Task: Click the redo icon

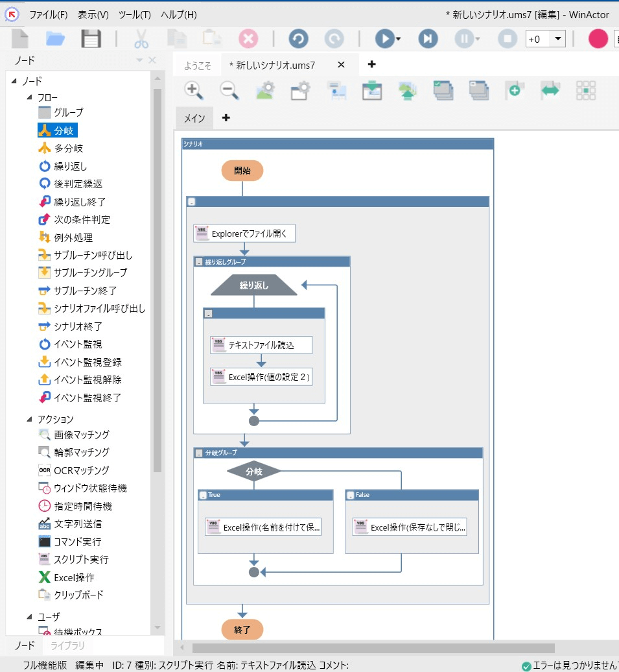Action: click(334, 39)
